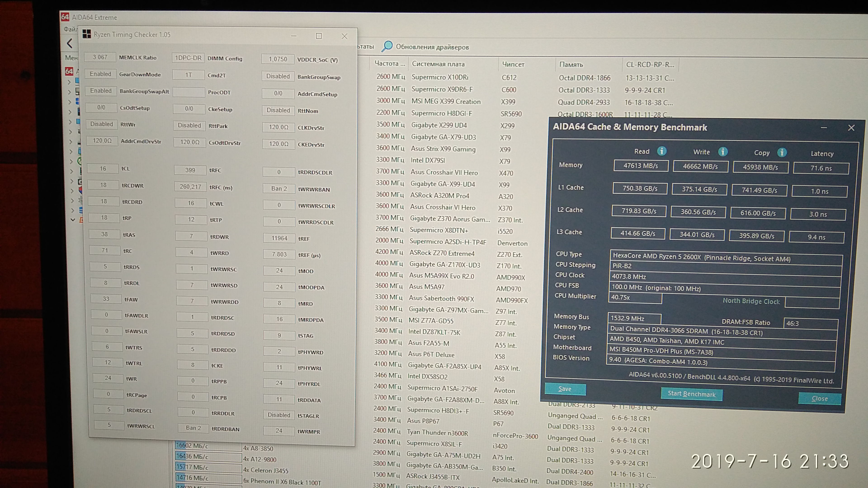Click the Start Benchmark button
Viewport: 868px width, 488px height.
691,394
